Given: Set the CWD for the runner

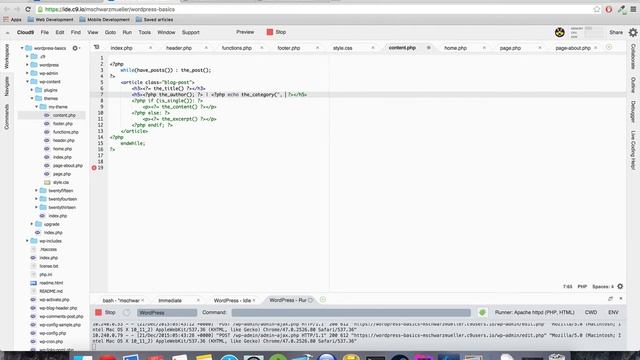Looking at the screenshot, I should click(x=591, y=313).
